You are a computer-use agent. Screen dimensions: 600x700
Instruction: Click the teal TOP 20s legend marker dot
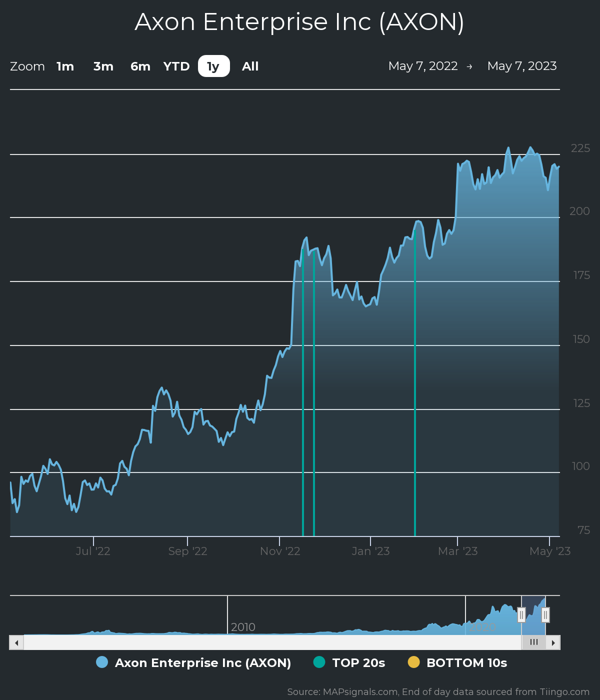318,662
